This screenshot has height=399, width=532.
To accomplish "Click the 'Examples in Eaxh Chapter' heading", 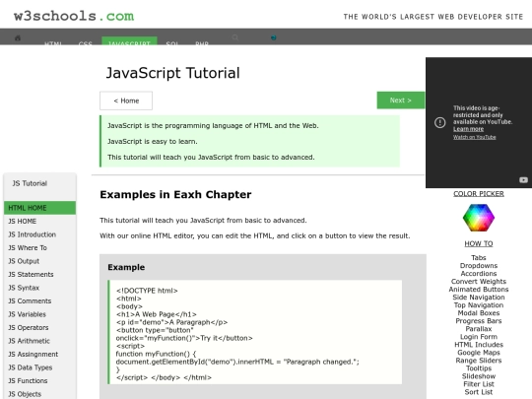I will pyautogui.click(x=175, y=194).
